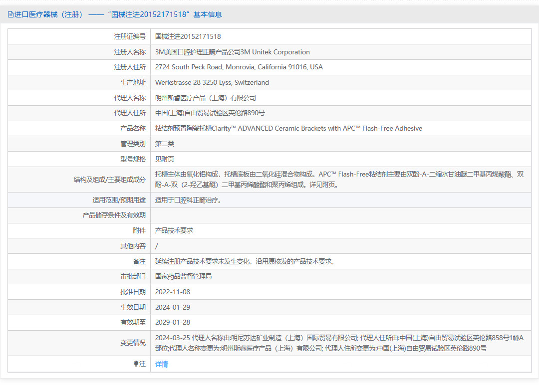The image size is (539, 392).
Task: Click agent address value in 代理人住所 row
Action: 210,113
